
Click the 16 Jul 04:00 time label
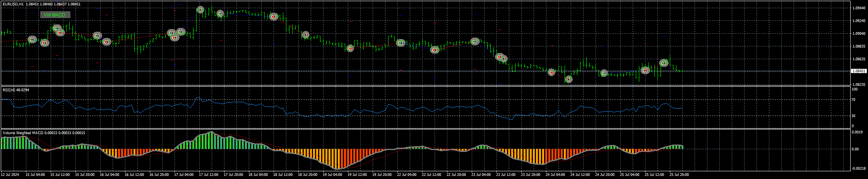[110, 175]
